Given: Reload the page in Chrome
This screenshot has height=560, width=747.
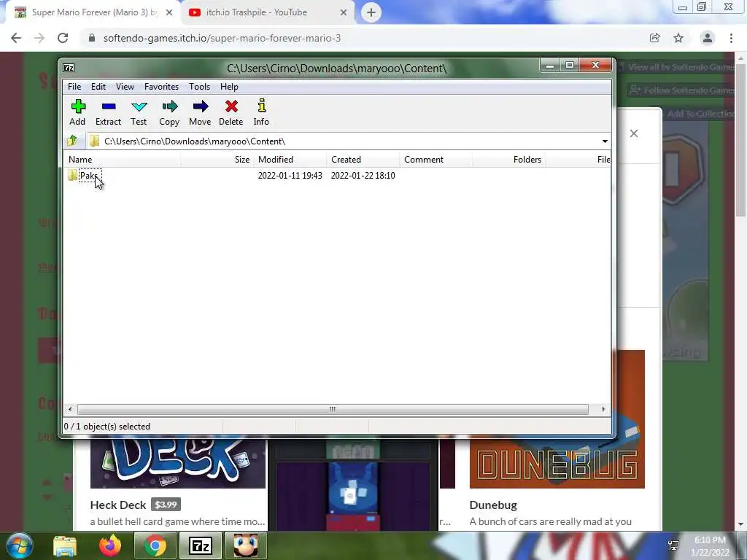Looking at the screenshot, I should pyautogui.click(x=63, y=38).
